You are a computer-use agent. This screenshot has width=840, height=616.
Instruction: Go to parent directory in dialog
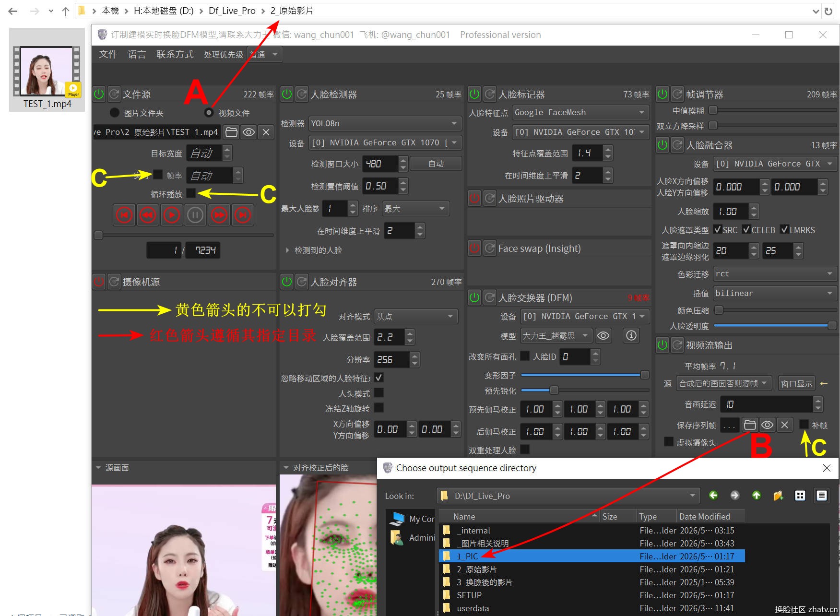pos(757,496)
